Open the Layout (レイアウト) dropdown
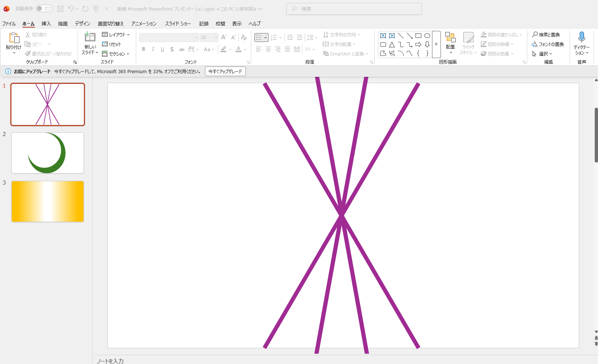This screenshot has height=364, width=598. 116,35
